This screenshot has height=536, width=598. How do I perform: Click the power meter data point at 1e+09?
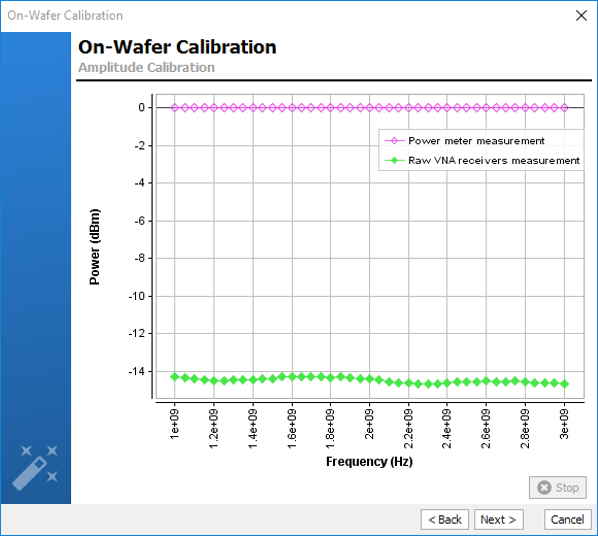tap(175, 108)
